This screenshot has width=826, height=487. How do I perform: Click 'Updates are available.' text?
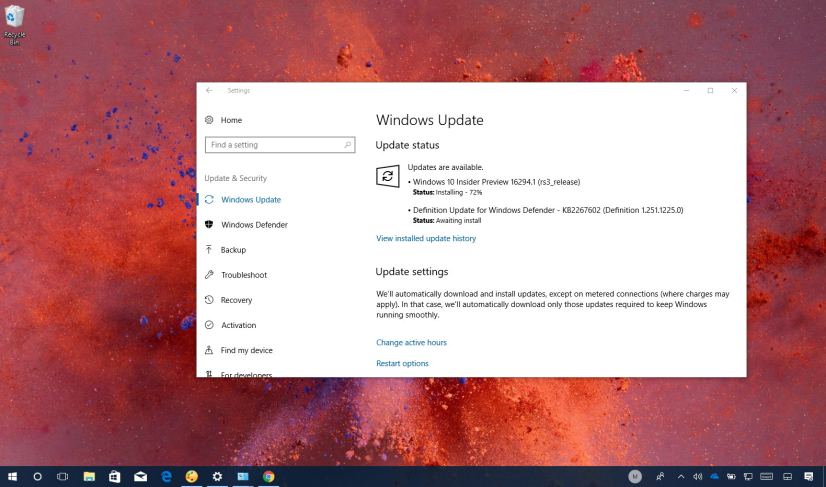(x=445, y=167)
